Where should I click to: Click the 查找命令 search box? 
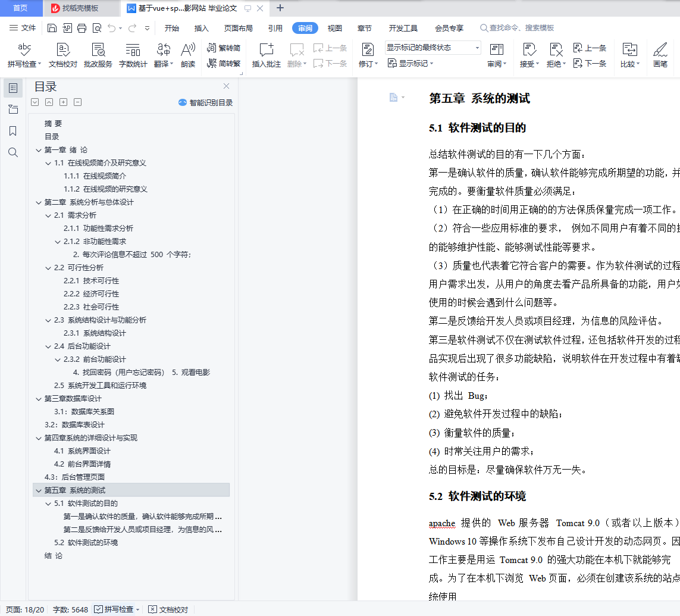(517, 28)
